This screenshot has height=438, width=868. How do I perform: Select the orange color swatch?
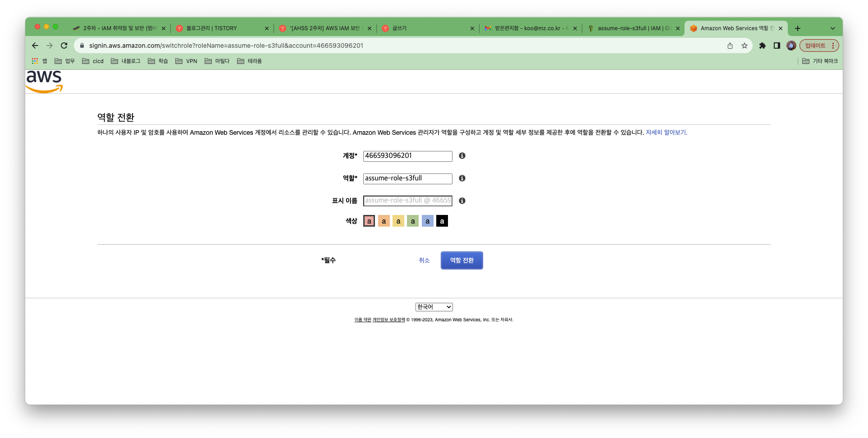pos(384,221)
